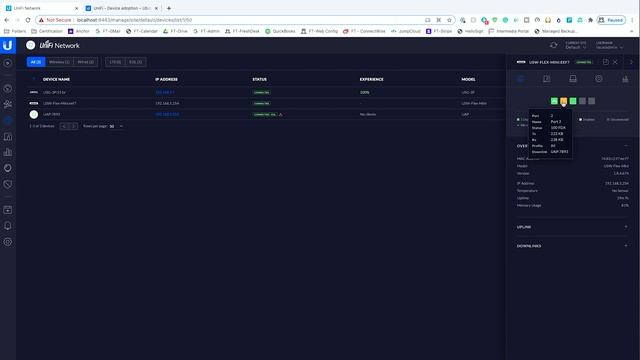Open the Current Site dropdown
Screen dimensions: 640x360
point(576,45)
